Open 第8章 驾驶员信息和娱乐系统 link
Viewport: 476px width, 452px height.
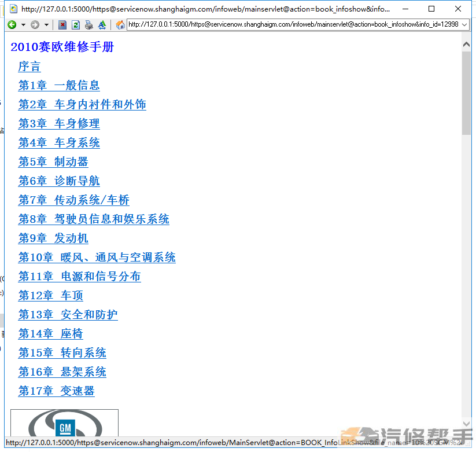tap(94, 219)
